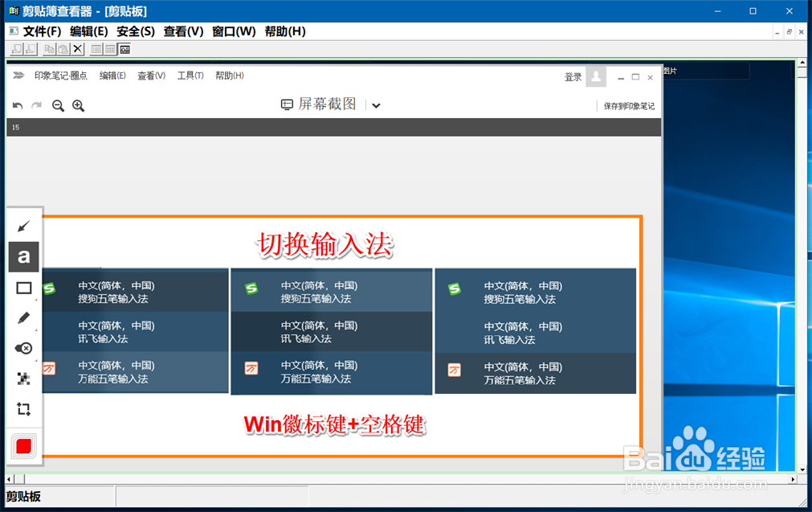Open 印象笔记·圈点 menu
This screenshot has height=512, width=812.
(60, 76)
